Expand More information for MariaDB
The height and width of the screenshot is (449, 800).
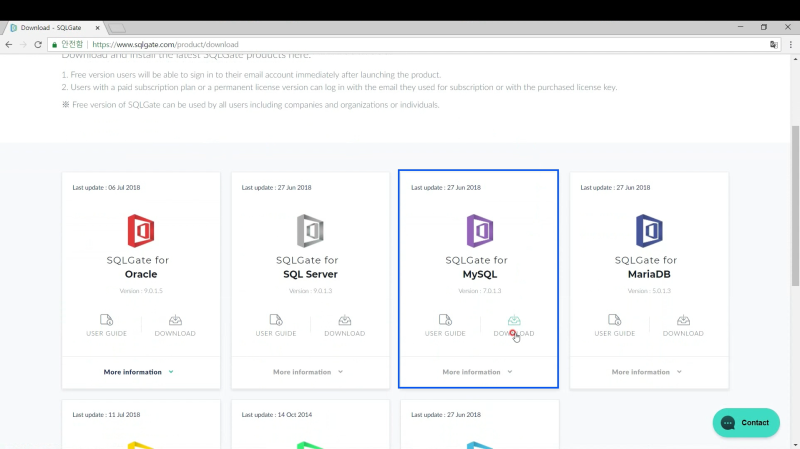click(x=647, y=372)
